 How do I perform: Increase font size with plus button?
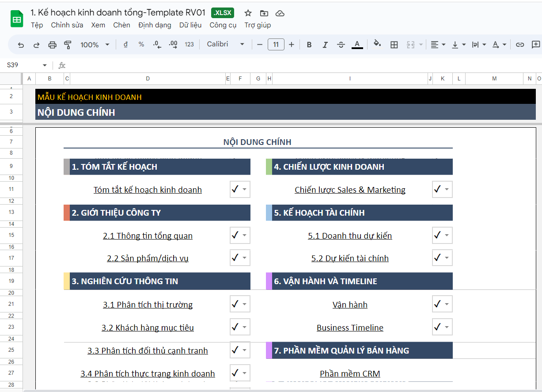(292, 45)
